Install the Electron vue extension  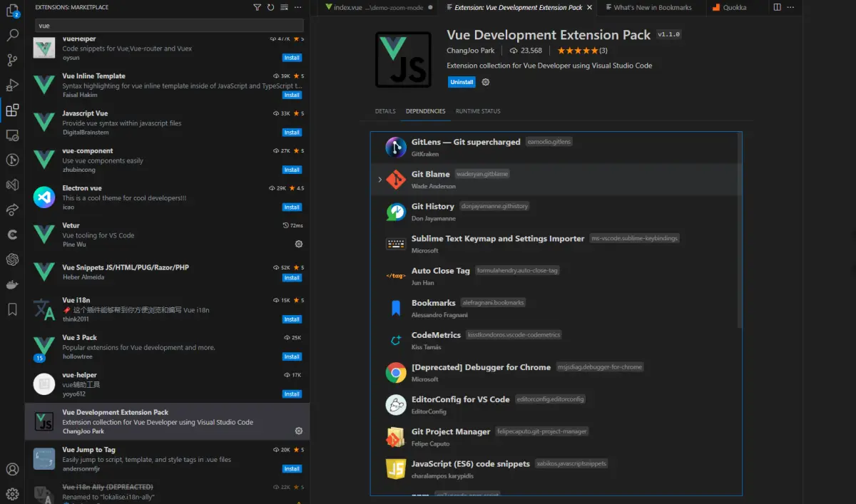(292, 207)
